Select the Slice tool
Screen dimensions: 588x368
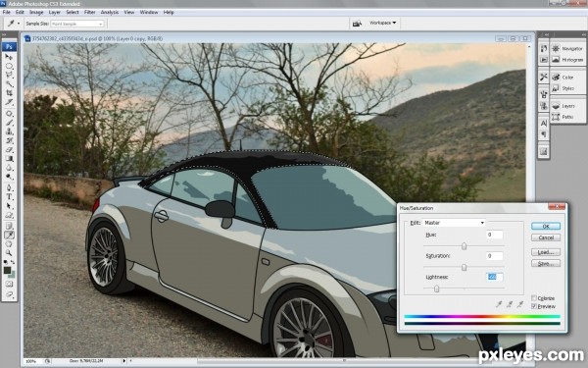point(9,102)
